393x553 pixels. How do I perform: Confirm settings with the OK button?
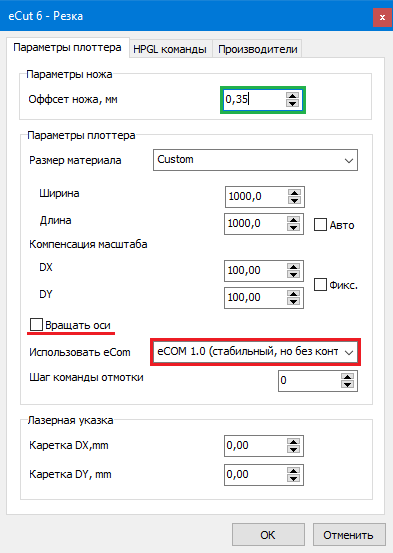point(268,535)
